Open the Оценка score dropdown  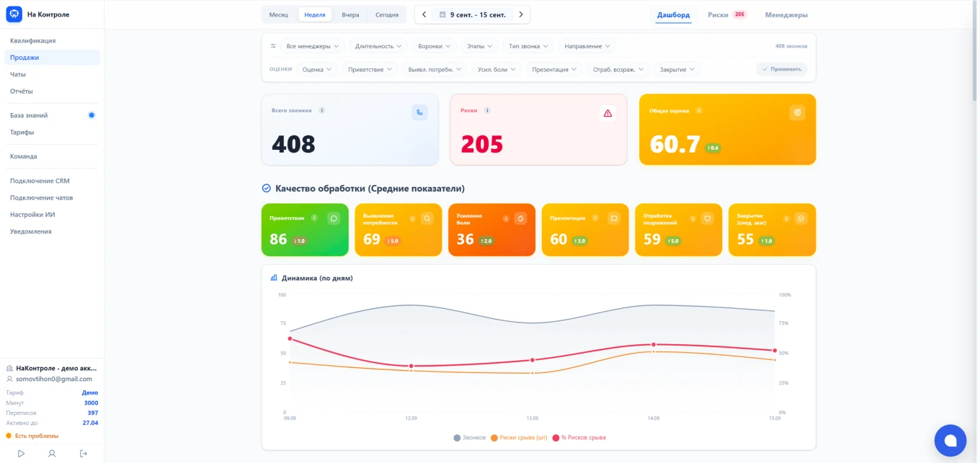pos(317,69)
